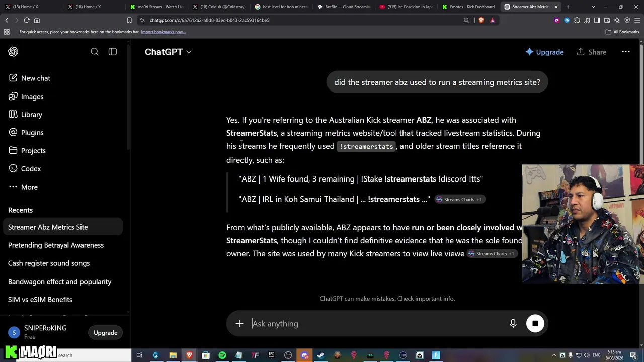Viewport: 644px width, 362px height.
Task: Open Spotify from the taskbar
Action: (222, 355)
